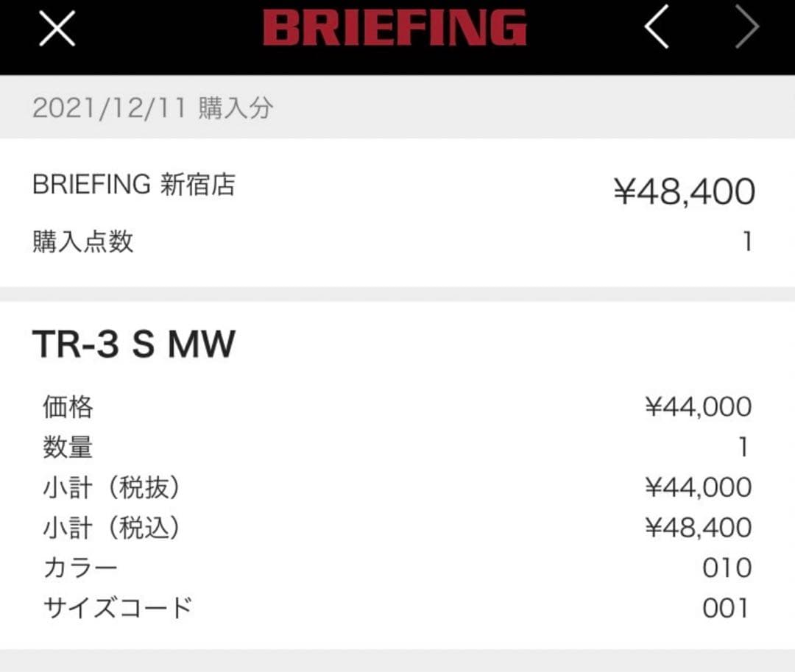
Task: Select the サイズコード label
Action: (116, 607)
